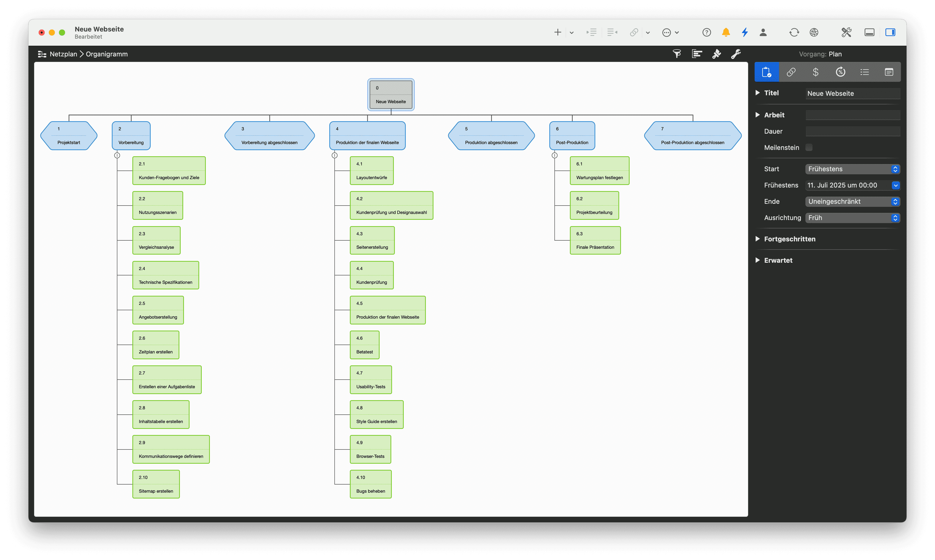The image size is (935, 560).
Task: Open the Ausrichtung dropdown showing Früh
Action: [x=852, y=218]
